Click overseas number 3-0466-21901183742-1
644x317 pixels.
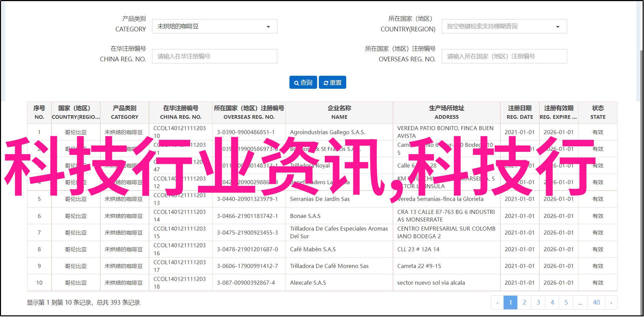point(247,216)
